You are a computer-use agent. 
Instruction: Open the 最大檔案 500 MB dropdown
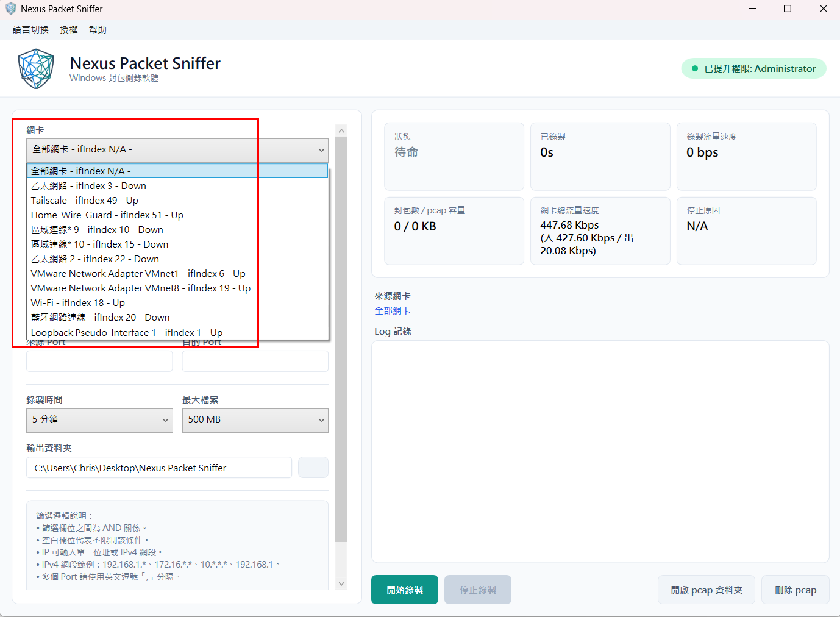coord(255,420)
